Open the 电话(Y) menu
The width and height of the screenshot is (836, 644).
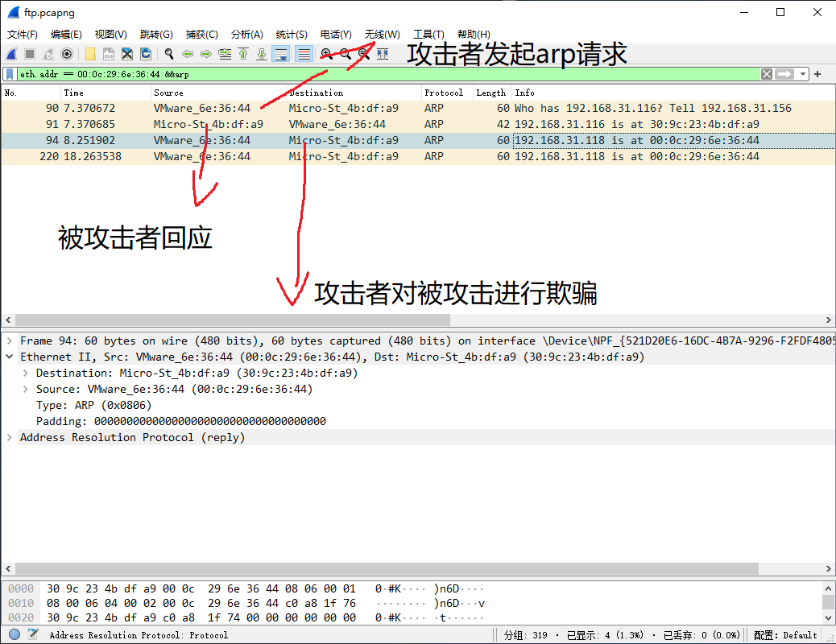coord(336,35)
